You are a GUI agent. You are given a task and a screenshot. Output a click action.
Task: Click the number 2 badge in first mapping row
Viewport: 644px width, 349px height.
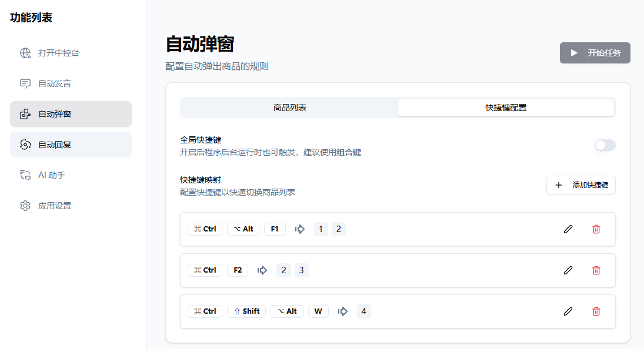[x=339, y=229]
